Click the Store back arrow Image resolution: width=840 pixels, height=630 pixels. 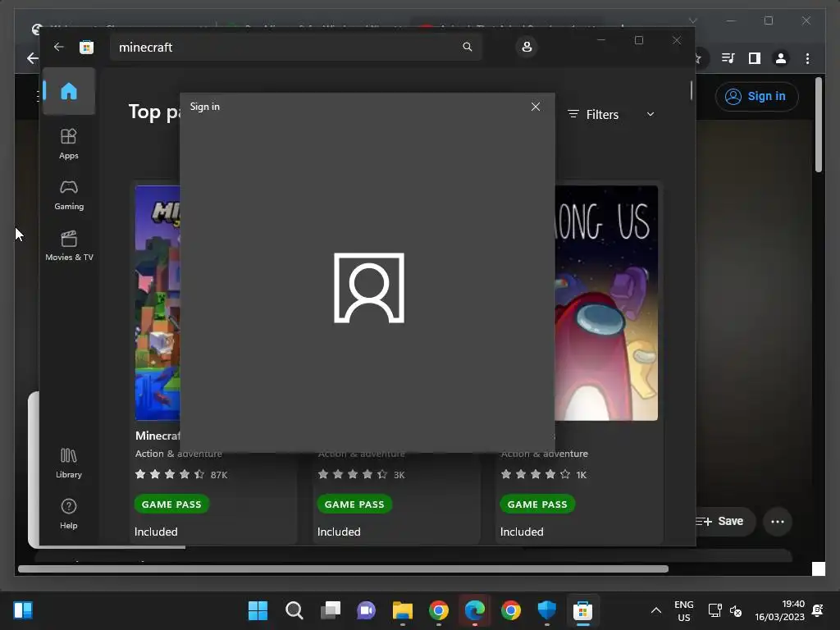tap(58, 47)
